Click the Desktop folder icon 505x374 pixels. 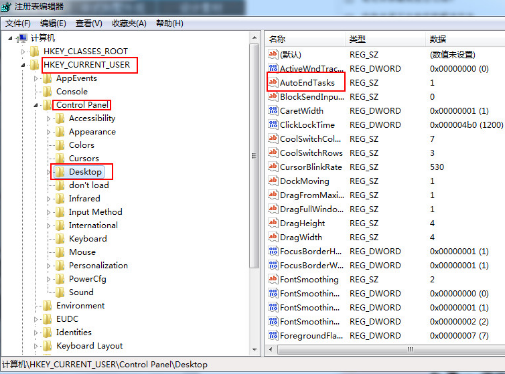click(60, 172)
